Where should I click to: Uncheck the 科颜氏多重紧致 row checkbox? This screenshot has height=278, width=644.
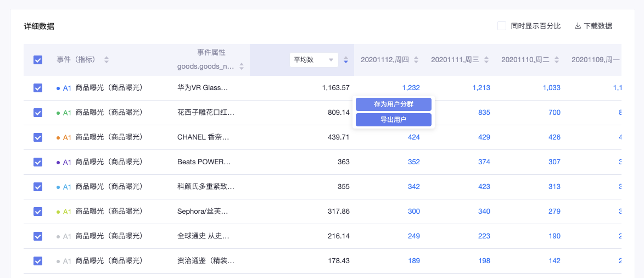[38, 187]
